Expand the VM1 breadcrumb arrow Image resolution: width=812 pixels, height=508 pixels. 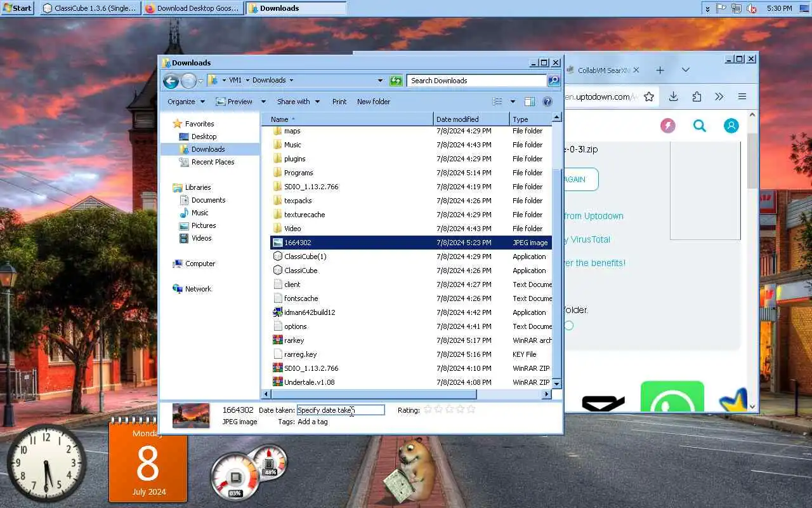247,81
